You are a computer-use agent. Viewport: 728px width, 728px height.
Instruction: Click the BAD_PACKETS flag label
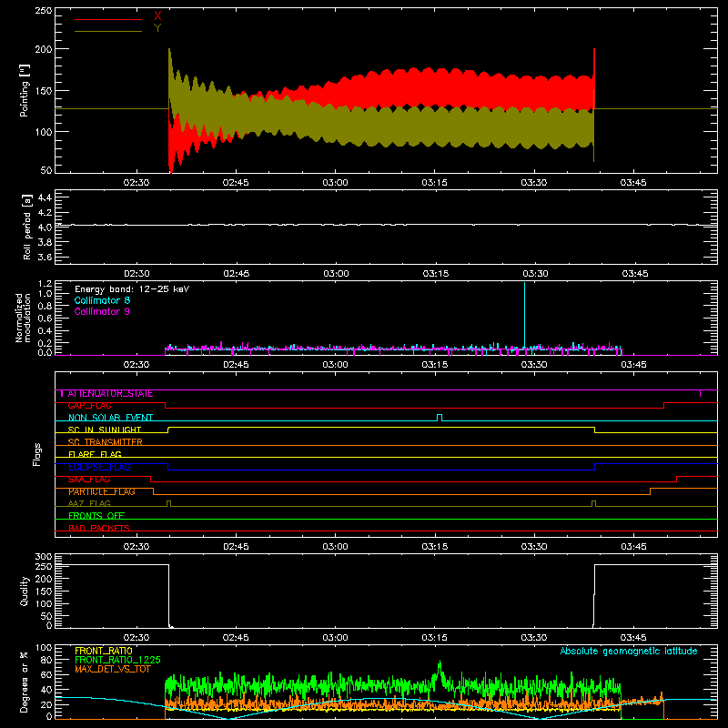[99, 528]
